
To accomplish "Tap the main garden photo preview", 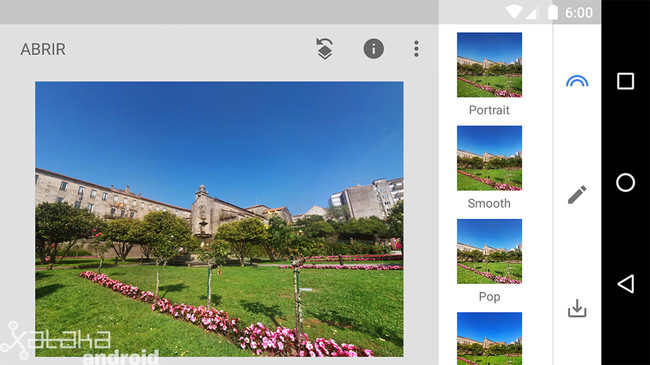I will tap(219, 219).
